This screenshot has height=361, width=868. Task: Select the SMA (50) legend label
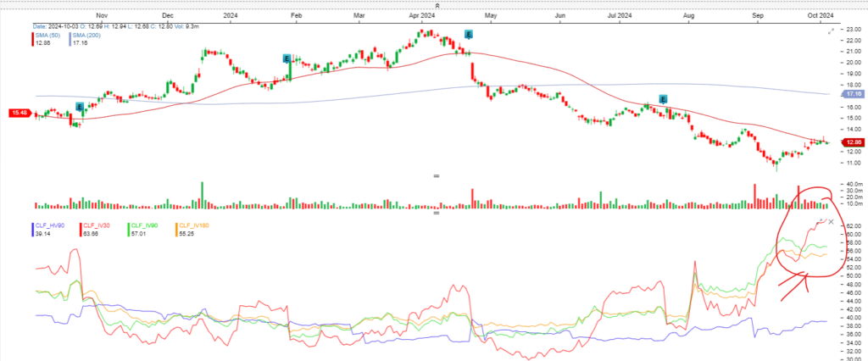pos(48,35)
